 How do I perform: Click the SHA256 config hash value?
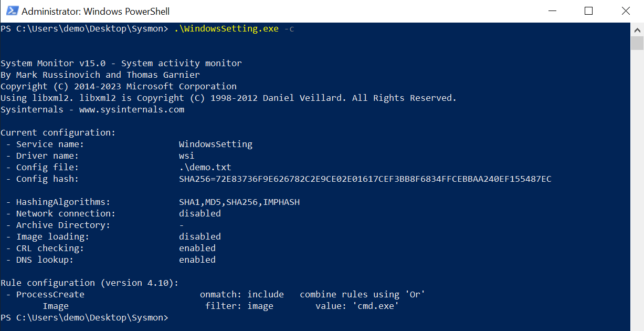coord(365,179)
